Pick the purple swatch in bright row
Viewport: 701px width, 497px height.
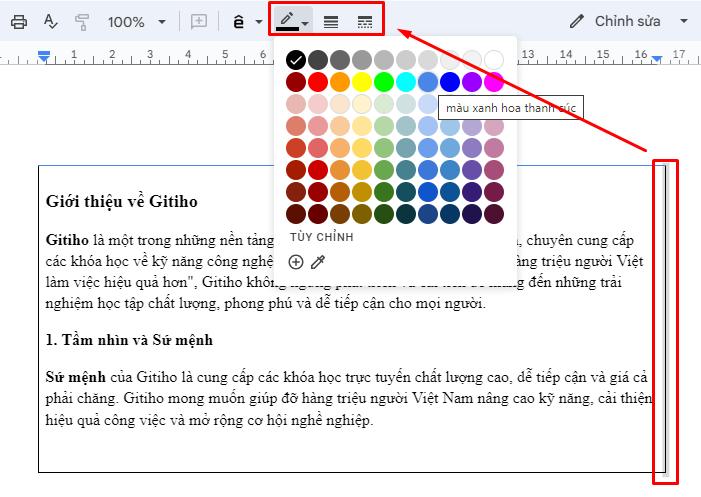472,82
